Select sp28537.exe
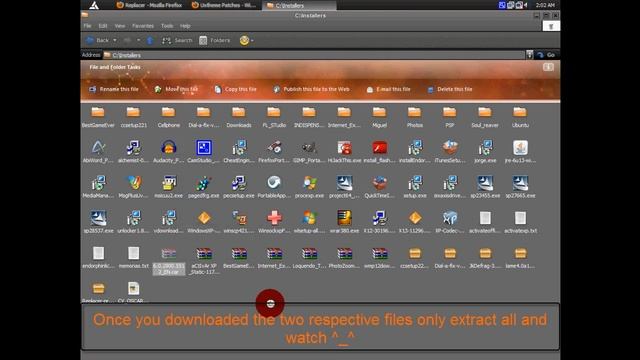This screenshot has height=360, width=640. click(x=98, y=222)
